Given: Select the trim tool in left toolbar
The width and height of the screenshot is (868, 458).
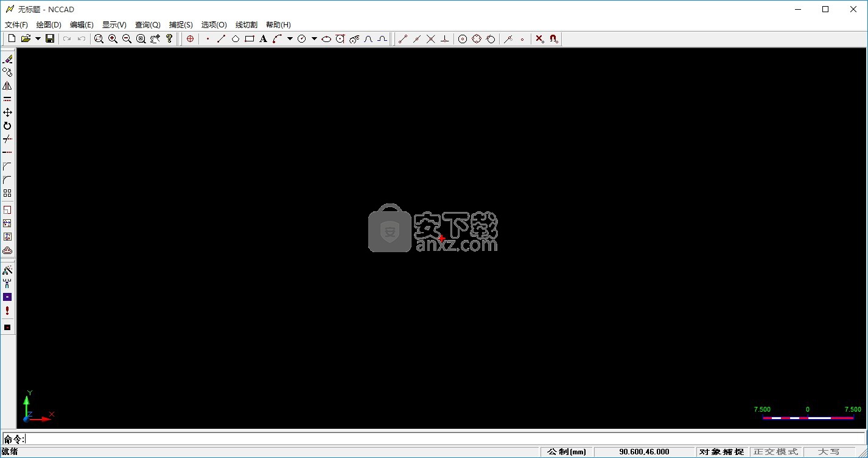Looking at the screenshot, I should [7, 139].
